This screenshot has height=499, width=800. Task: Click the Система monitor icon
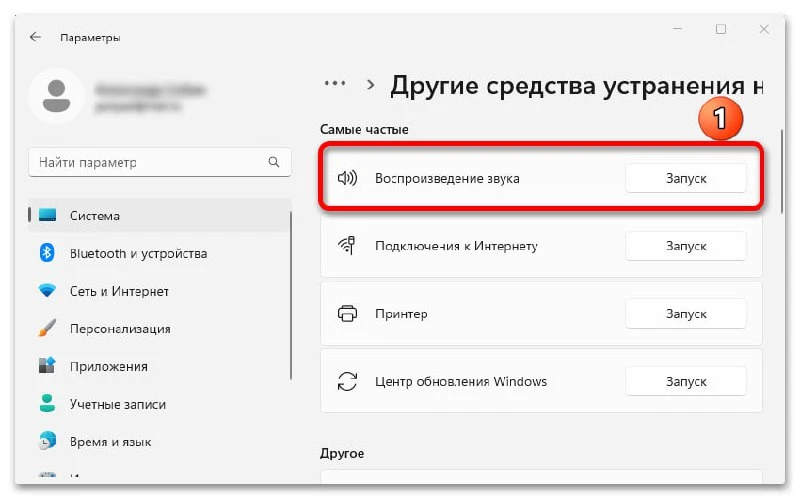[47, 215]
